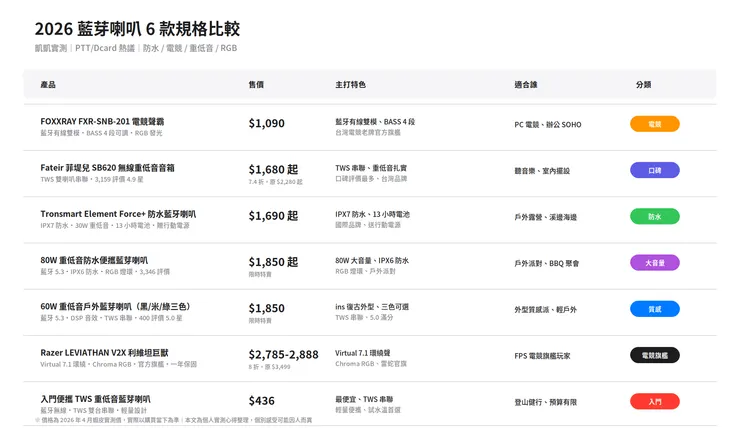Screen dimensions: 740x428
Task: Click the feature 最便宜、TWS 串聯
Action: 364,399
